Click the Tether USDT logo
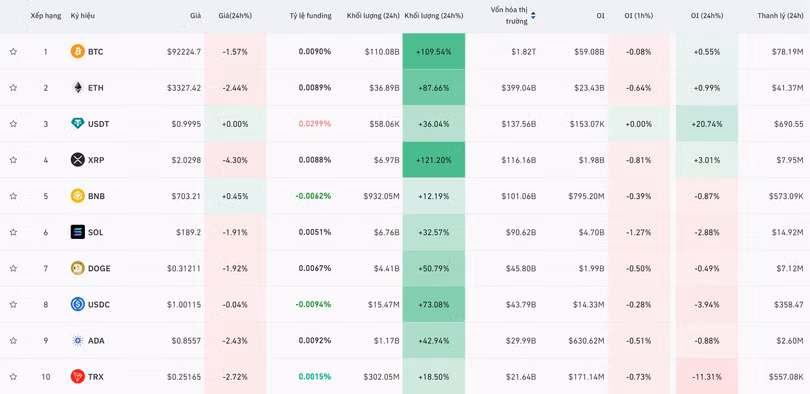Screen dimensions: 810x394 (x=77, y=124)
